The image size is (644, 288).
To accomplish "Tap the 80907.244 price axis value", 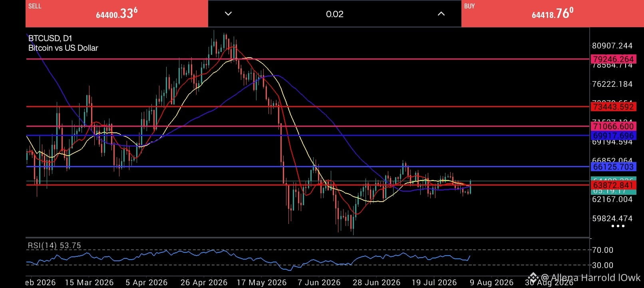I will point(612,46).
